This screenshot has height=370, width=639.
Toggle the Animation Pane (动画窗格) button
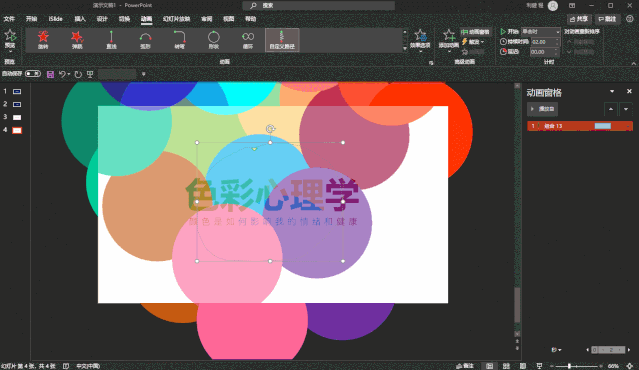click(476, 32)
